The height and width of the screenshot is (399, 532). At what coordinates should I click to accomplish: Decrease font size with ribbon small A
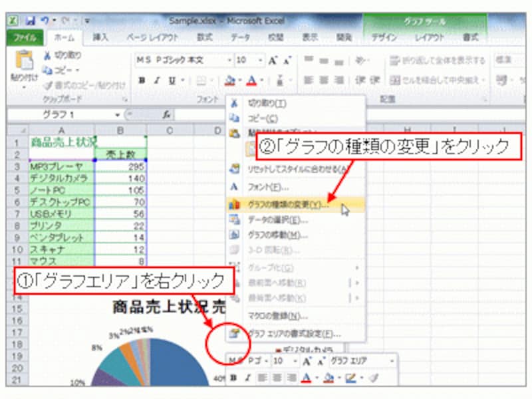(x=287, y=61)
